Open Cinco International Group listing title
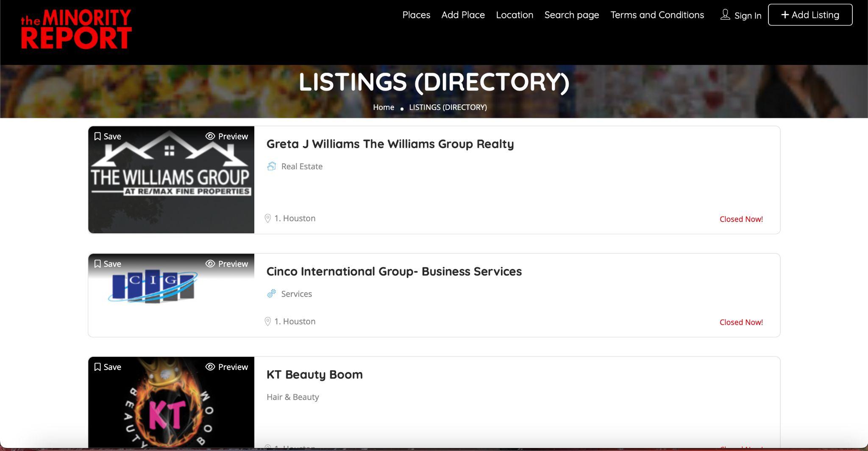 pos(394,272)
